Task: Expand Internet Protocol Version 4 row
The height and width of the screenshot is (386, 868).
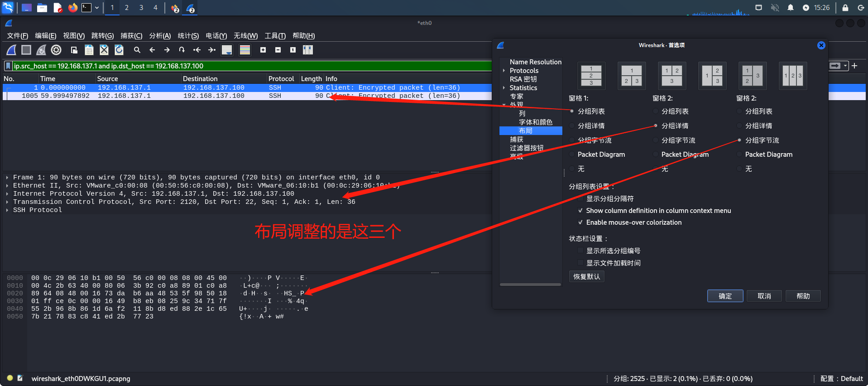Action: pyautogui.click(x=7, y=193)
